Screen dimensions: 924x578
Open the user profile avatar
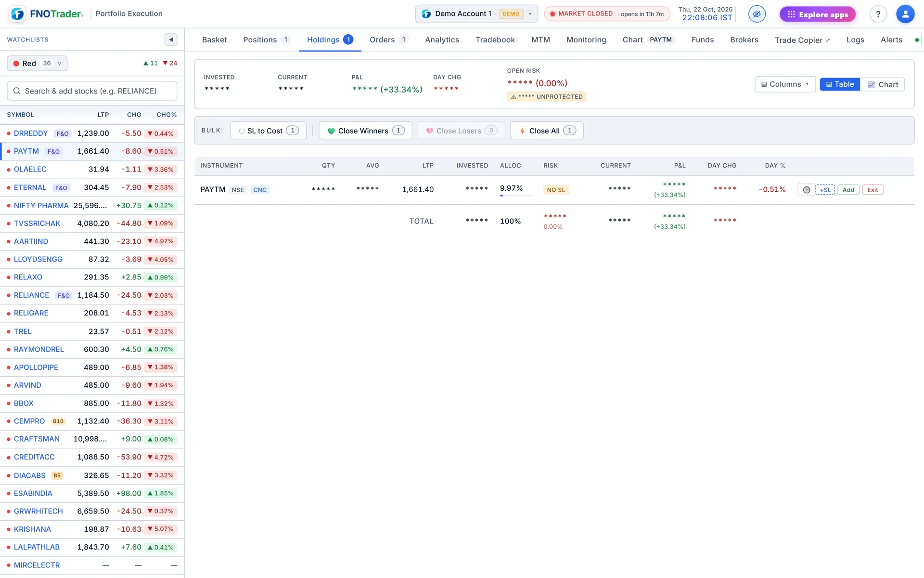pyautogui.click(x=905, y=14)
